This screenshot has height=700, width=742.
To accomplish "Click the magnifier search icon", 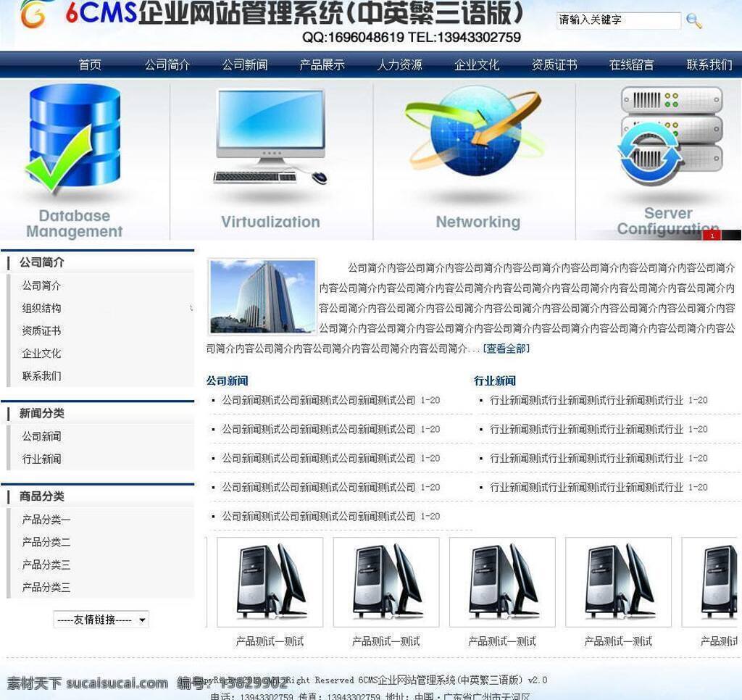I will pos(693,21).
